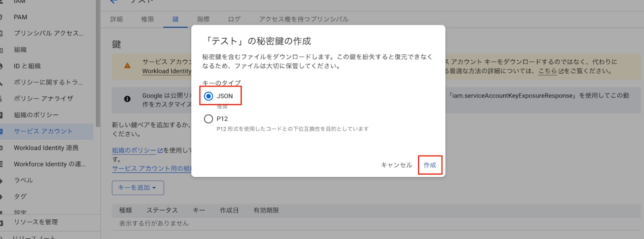The width and height of the screenshot is (644, 239).
Task: Open the キーを追加 dropdown
Action: (138, 188)
